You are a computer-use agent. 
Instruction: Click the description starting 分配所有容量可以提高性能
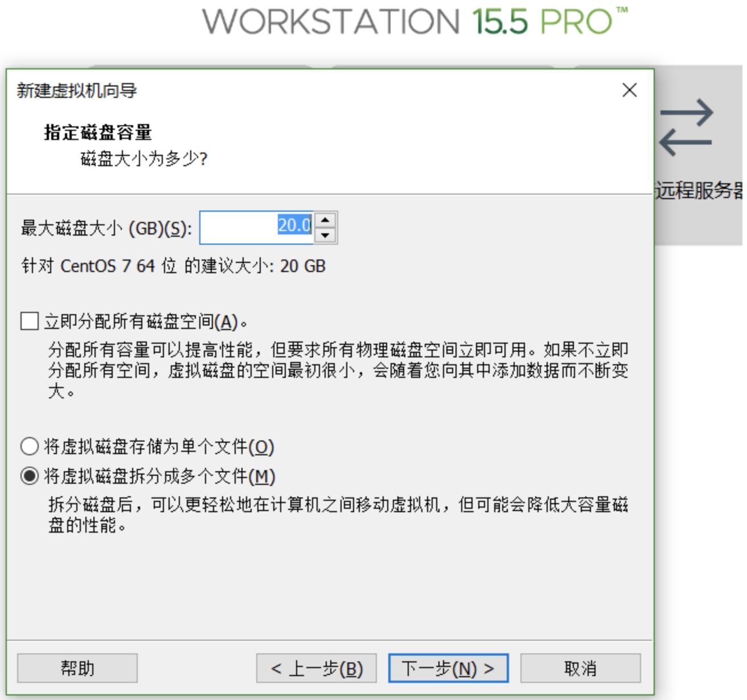pos(338,370)
